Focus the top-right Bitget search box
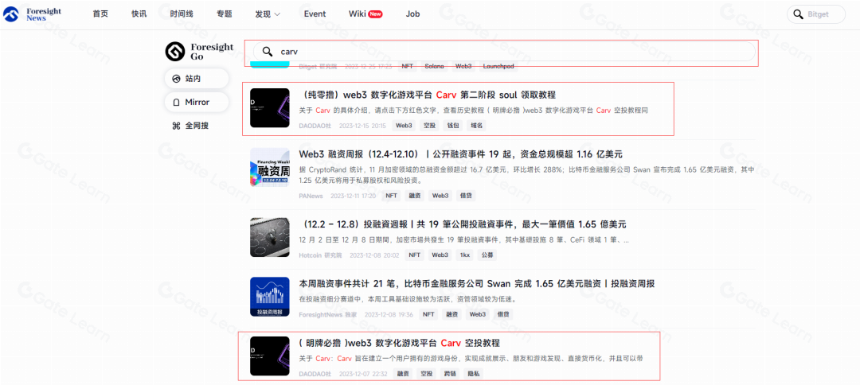The height and width of the screenshot is (385, 860). point(816,14)
